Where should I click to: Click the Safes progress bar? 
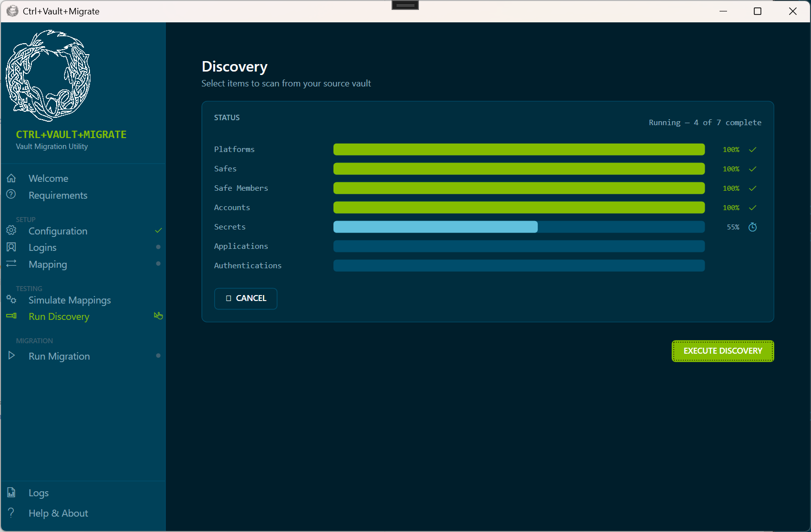tap(519, 169)
